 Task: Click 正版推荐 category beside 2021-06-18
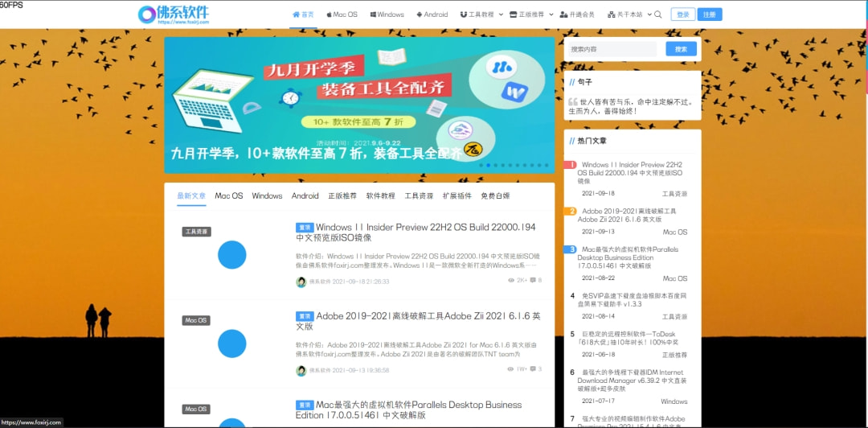tap(675, 355)
